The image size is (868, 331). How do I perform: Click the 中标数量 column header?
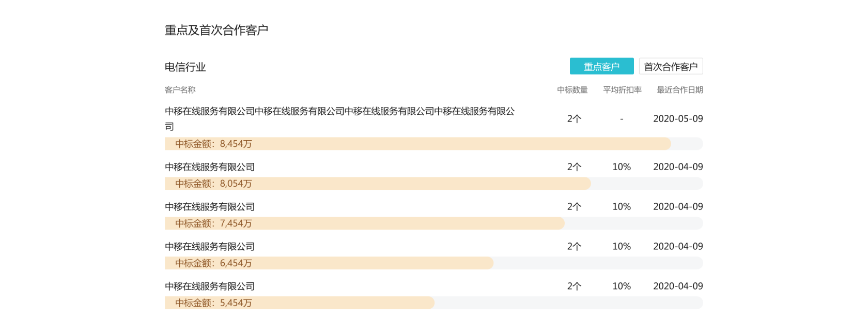pyautogui.click(x=572, y=90)
